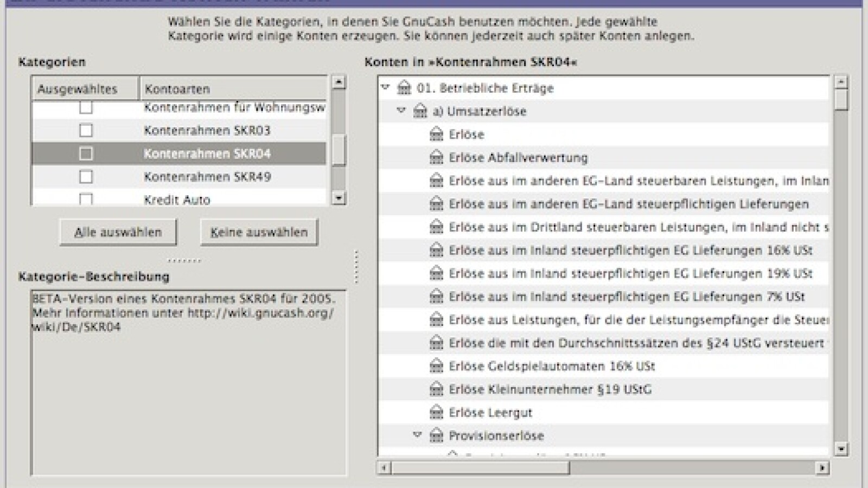This screenshot has height=488, width=868.
Task: Collapse the 'a) Umsatzerlöse' branch
Action: point(401,111)
